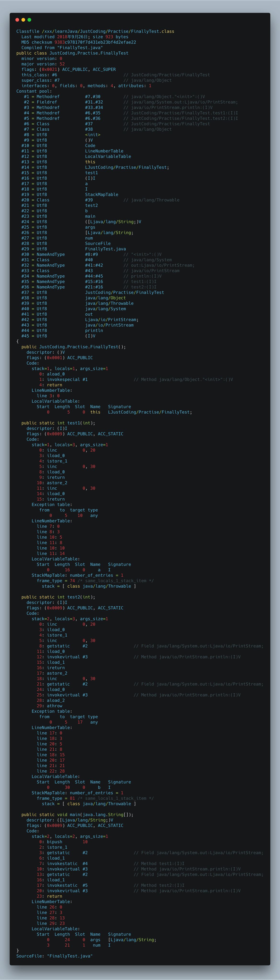Image resolution: width=280 pixels, height=980 pixels.
Task: Select 'flags: (0x0001) ACC_PUBLIC' line
Action: [59, 358]
